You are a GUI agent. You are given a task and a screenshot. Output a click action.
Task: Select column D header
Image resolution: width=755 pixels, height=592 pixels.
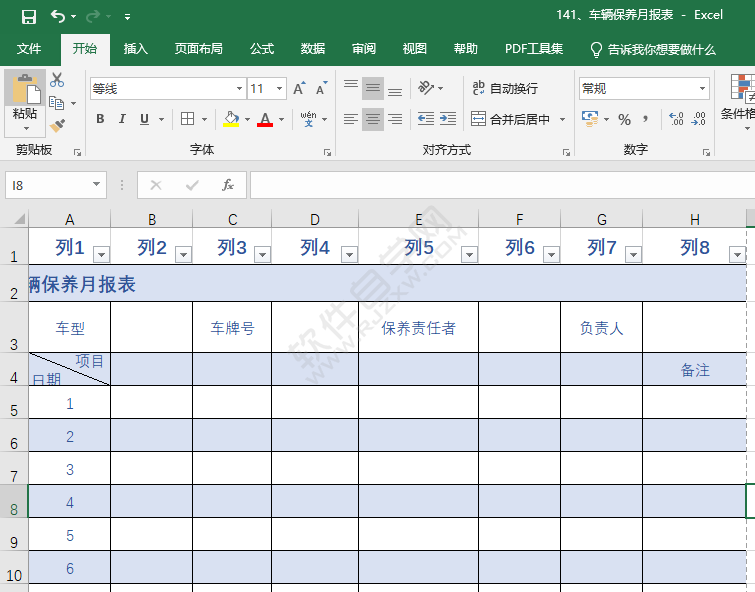pos(315,219)
